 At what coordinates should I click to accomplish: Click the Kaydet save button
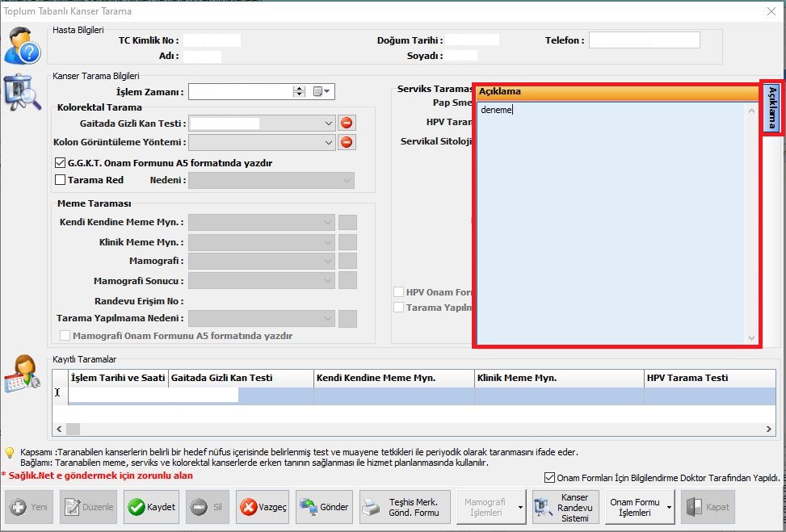(151, 507)
